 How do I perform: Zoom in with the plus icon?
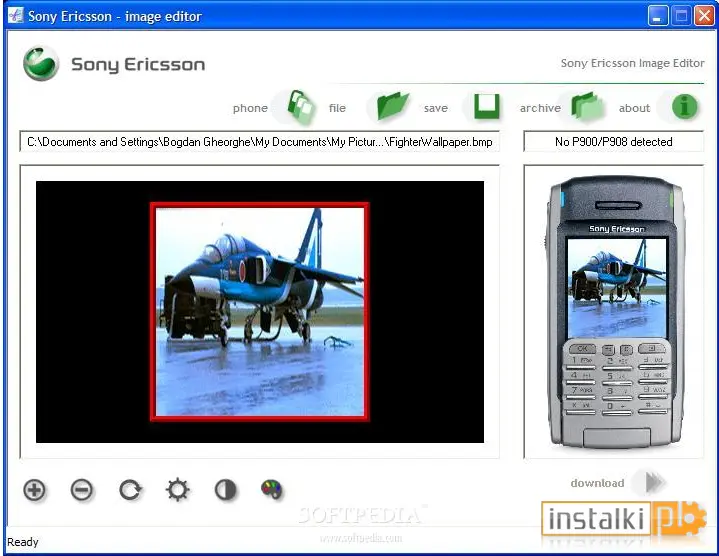pyautogui.click(x=35, y=490)
